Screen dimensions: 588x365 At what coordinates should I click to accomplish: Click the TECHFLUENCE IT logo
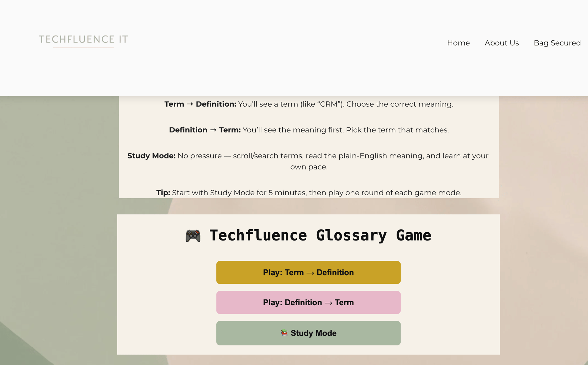pos(83,39)
